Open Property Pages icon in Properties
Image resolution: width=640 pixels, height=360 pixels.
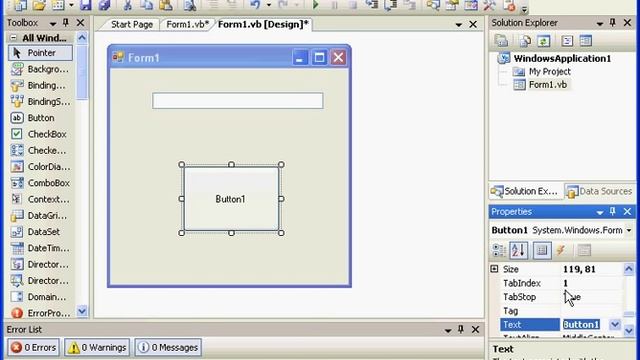point(584,251)
